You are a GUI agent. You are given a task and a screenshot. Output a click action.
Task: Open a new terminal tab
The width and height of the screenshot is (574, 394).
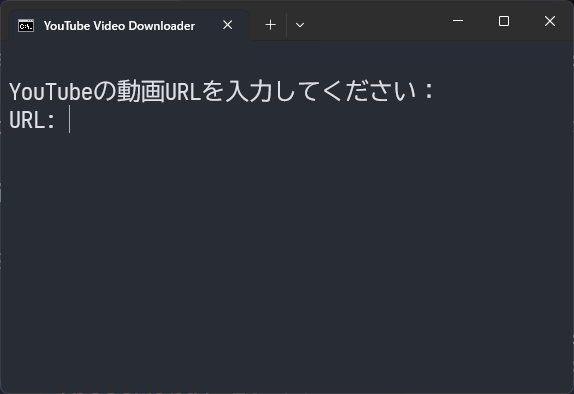pyautogui.click(x=271, y=25)
